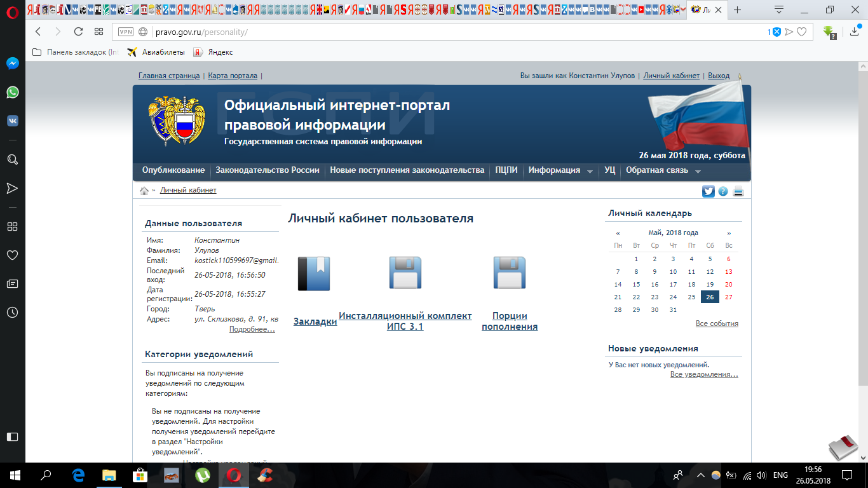This screenshot has height=488, width=868.
Task: Open the Закладки bookmark book icon
Action: 314,273
